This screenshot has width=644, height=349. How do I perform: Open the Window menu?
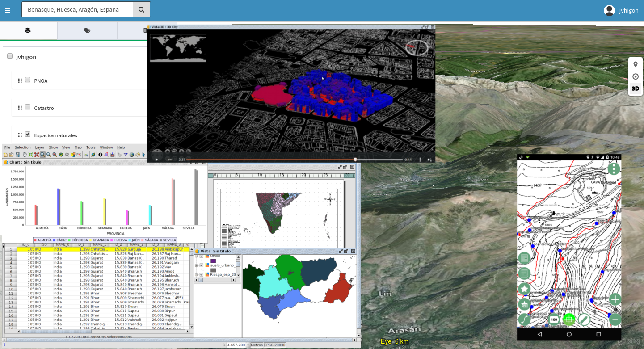coord(106,147)
